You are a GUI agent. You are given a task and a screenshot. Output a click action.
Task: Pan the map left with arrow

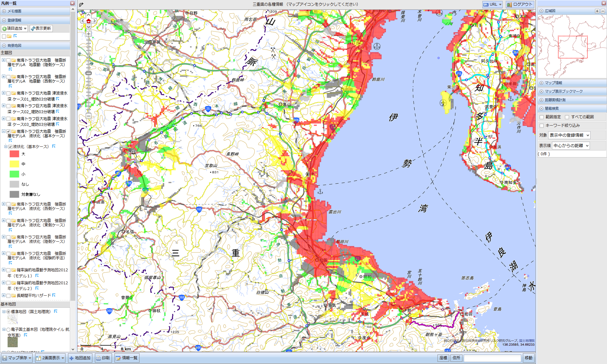83,21
